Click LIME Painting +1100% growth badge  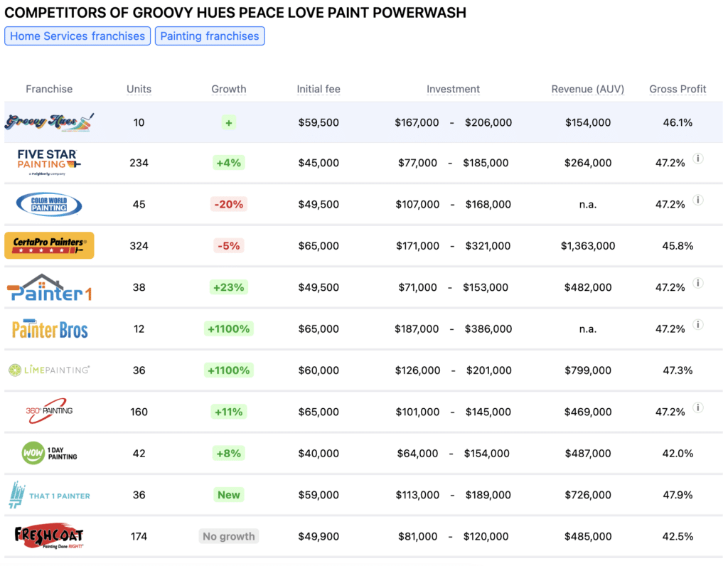[229, 370]
